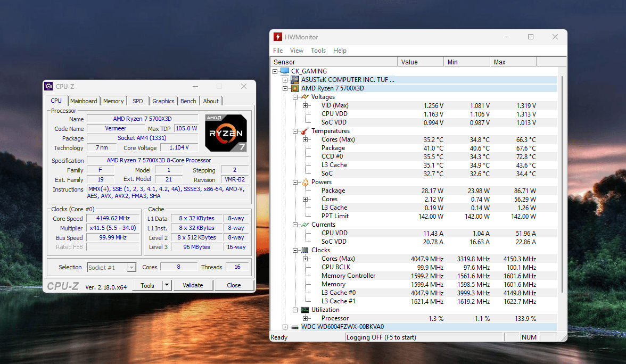Viewport: 626px width, 364px height.
Task: Open the Tools menu in HWMonitor
Action: click(x=318, y=50)
